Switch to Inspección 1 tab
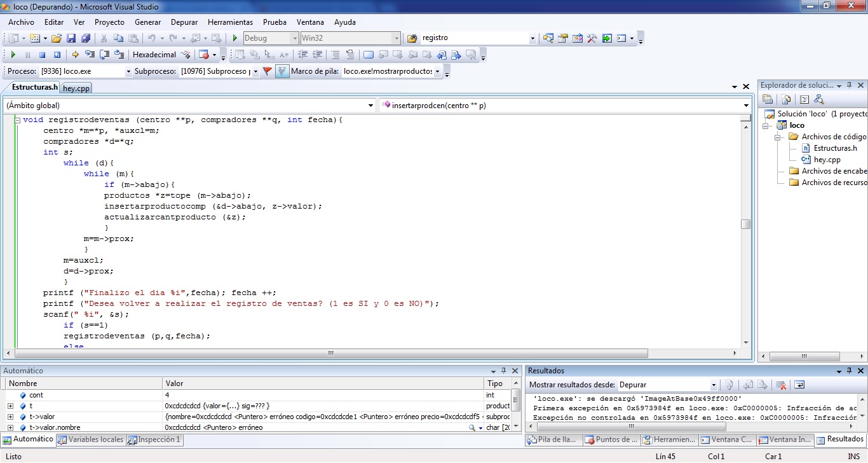Viewport: 868px width, 463px height. click(x=154, y=439)
